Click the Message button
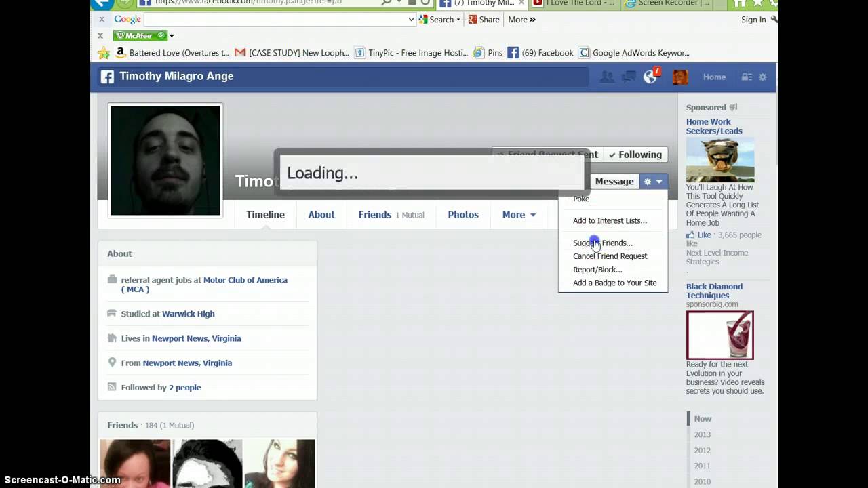The width and height of the screenshot is (868, 488). click(614, 182)
